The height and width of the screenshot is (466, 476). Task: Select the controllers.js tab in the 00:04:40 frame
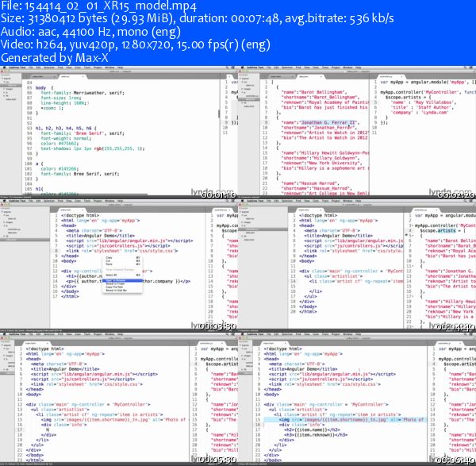[424, 210]
